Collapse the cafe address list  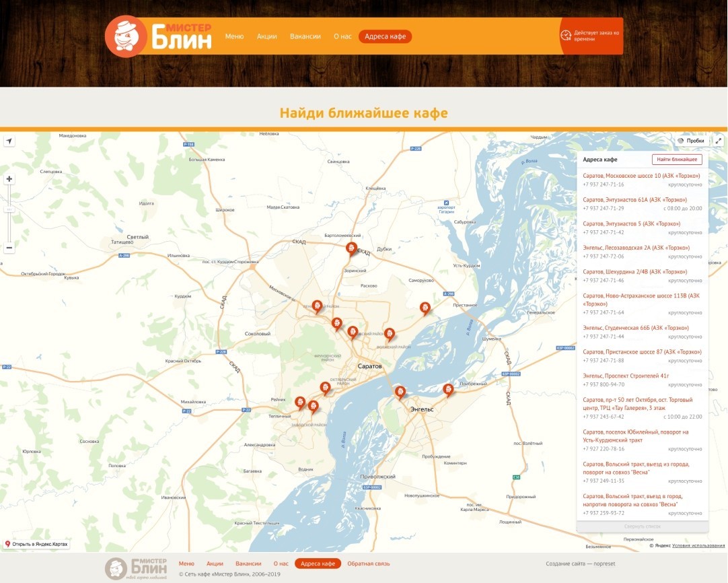(642, 526)
